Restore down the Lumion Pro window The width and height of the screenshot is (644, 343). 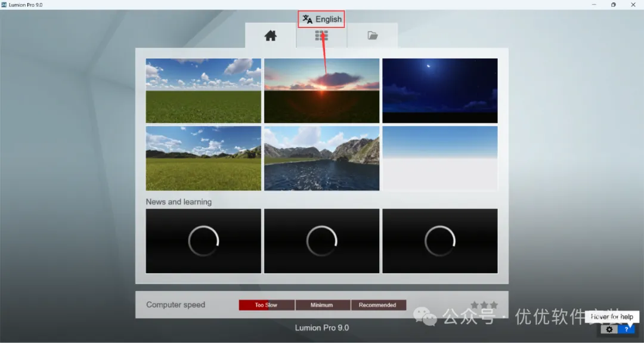613,5
